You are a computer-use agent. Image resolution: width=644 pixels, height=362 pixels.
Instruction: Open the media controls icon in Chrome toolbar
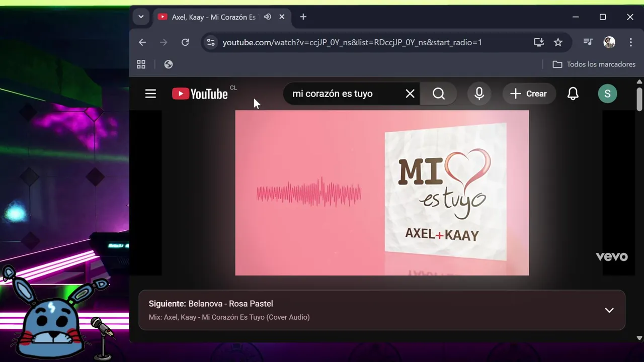pyautogui.click(x=588, y=42)
